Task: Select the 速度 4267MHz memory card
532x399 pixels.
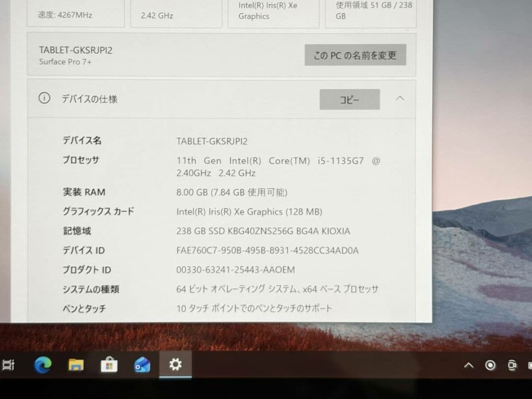Action: click(x=75, y=13)
